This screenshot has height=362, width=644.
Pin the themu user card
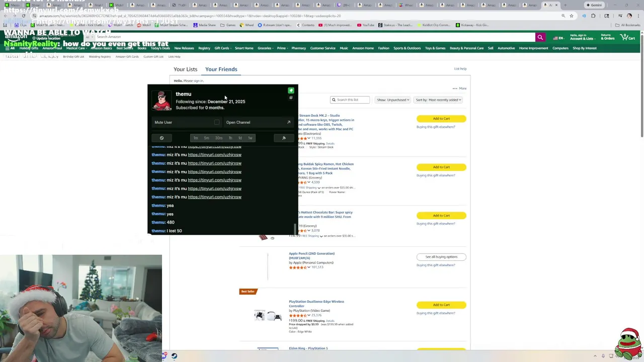coord(291,90)
